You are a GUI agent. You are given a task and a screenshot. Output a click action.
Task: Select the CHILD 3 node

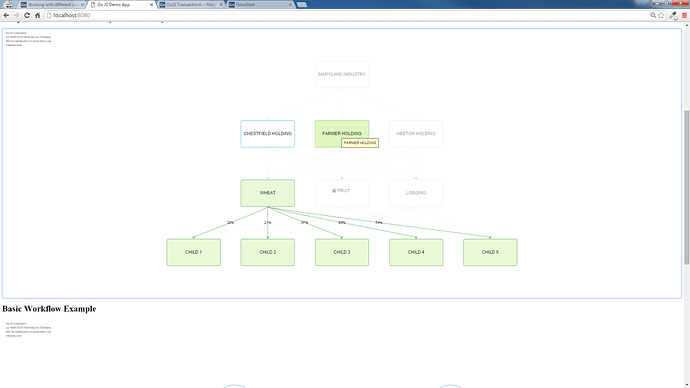[342, 252]
